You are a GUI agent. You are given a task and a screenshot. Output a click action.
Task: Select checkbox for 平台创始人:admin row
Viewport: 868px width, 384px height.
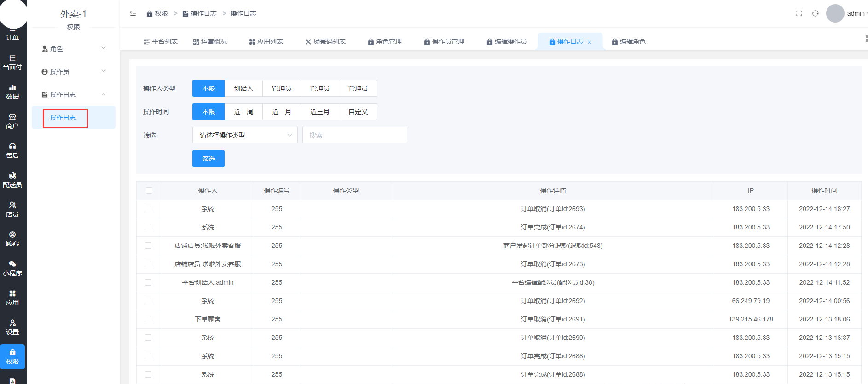tap(148, 282)
